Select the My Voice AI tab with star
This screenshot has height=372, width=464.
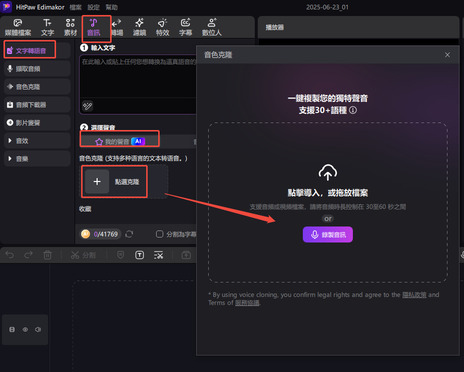click(x=120, y=142)
